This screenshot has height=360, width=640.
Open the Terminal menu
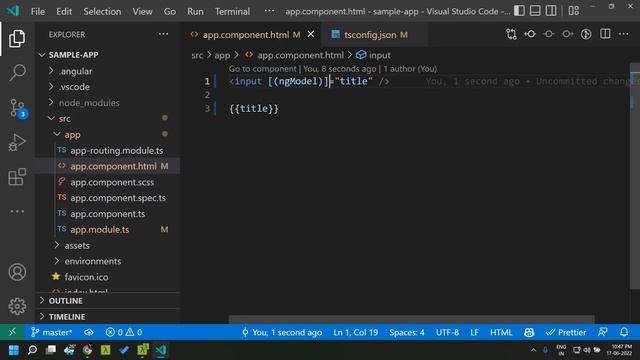click(x=232, y=11)
